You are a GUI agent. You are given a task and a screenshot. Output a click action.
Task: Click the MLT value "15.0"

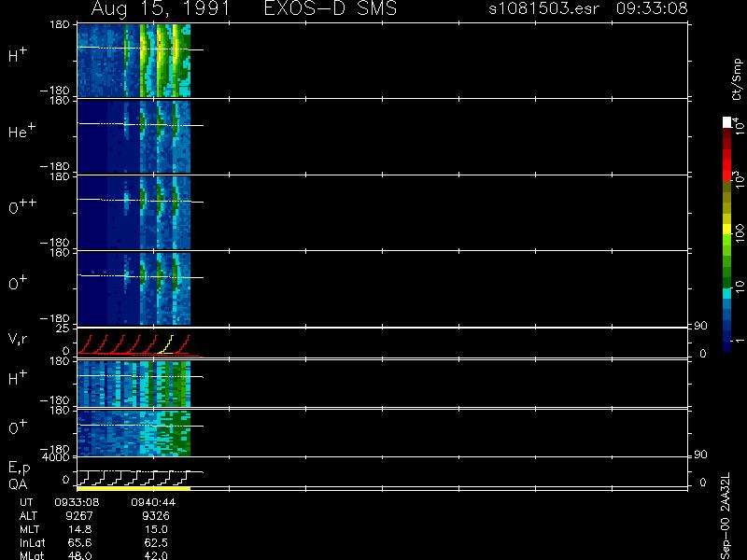point(156,529)
